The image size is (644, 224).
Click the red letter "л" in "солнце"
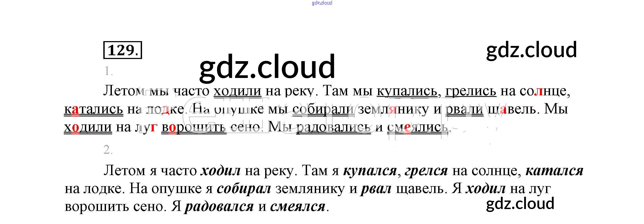click(539, 92)
